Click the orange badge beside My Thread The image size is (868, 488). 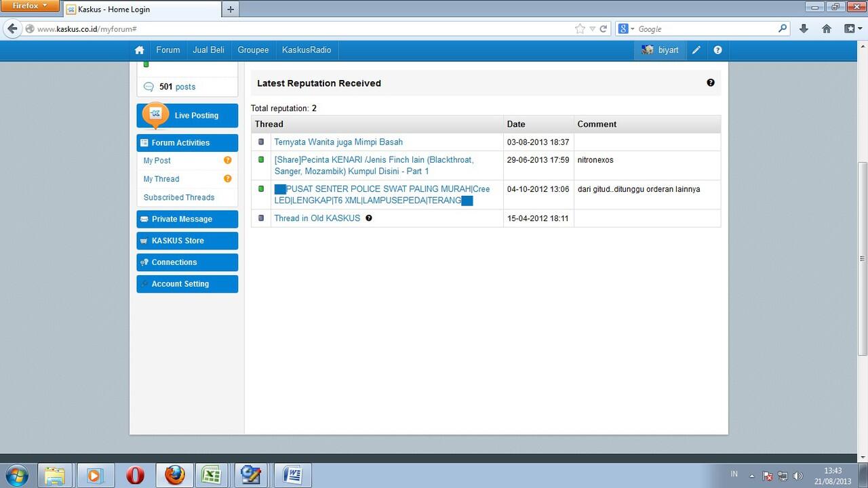228,179
